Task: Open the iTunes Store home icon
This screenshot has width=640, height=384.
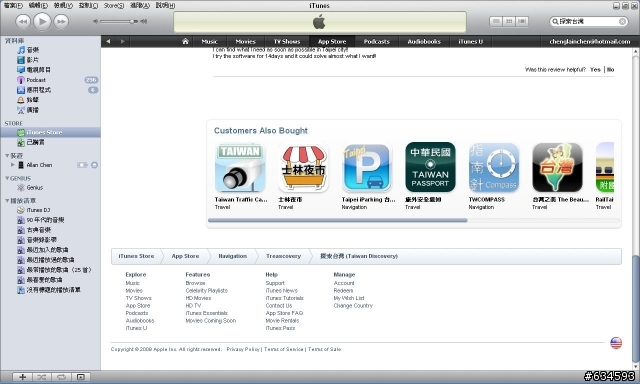Action: (x=185, y=41)
